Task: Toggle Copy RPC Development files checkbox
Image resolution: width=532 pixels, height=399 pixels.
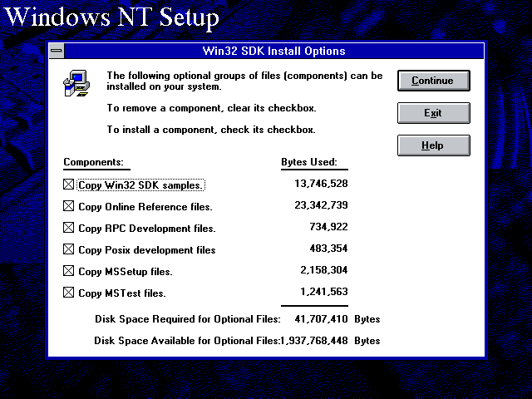Action: [68, 228]
